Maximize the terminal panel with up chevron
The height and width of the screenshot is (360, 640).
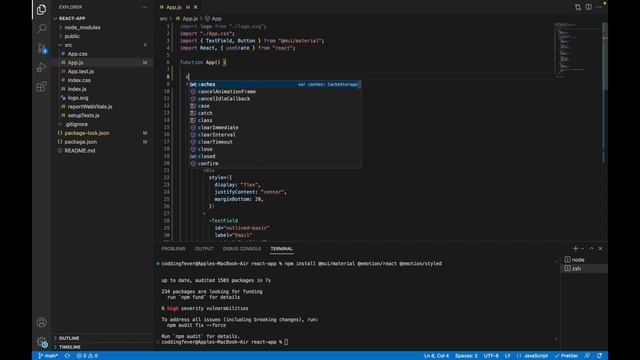591,248
